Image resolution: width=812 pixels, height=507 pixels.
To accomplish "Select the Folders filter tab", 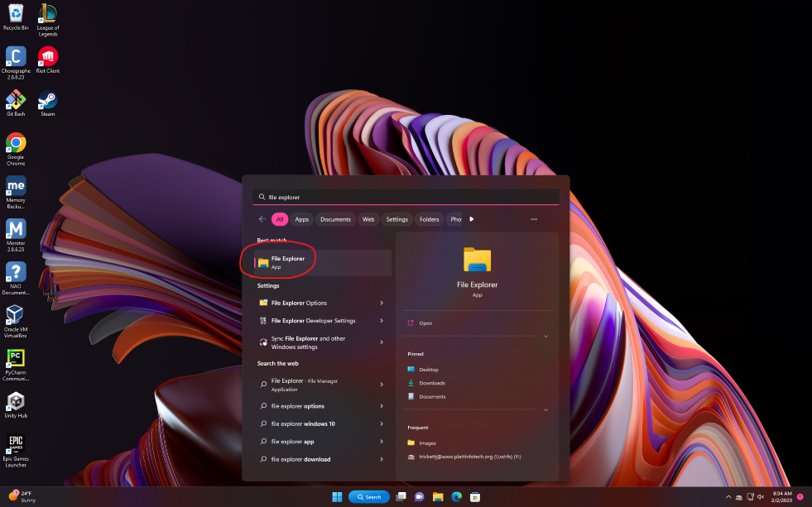I will (x=430, y=219).
